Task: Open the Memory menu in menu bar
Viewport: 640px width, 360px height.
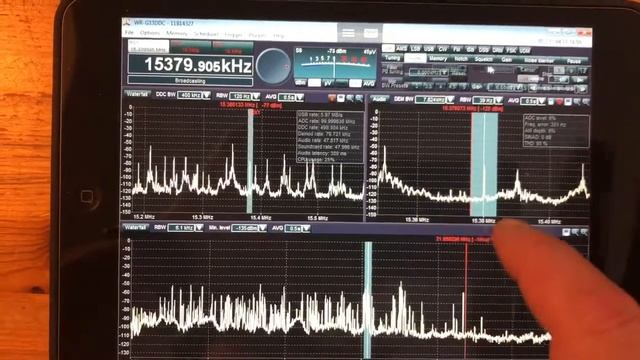Action: pos(177,33)
